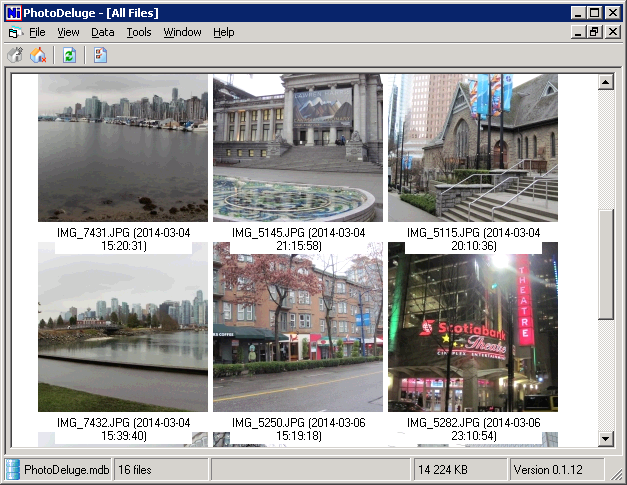Open the Data menu
Image resolution: width=627 pixels, height=485 pixels.
[x=103, y=32]
